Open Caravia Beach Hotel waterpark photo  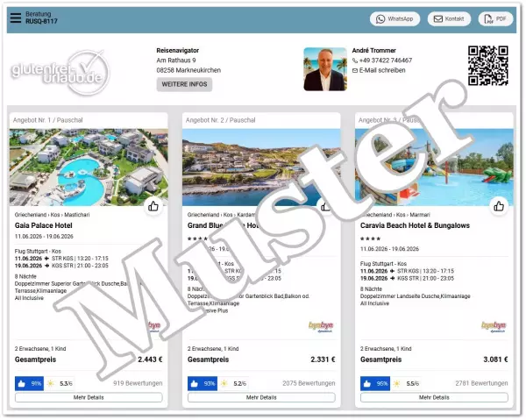click(x=434, y=167)
